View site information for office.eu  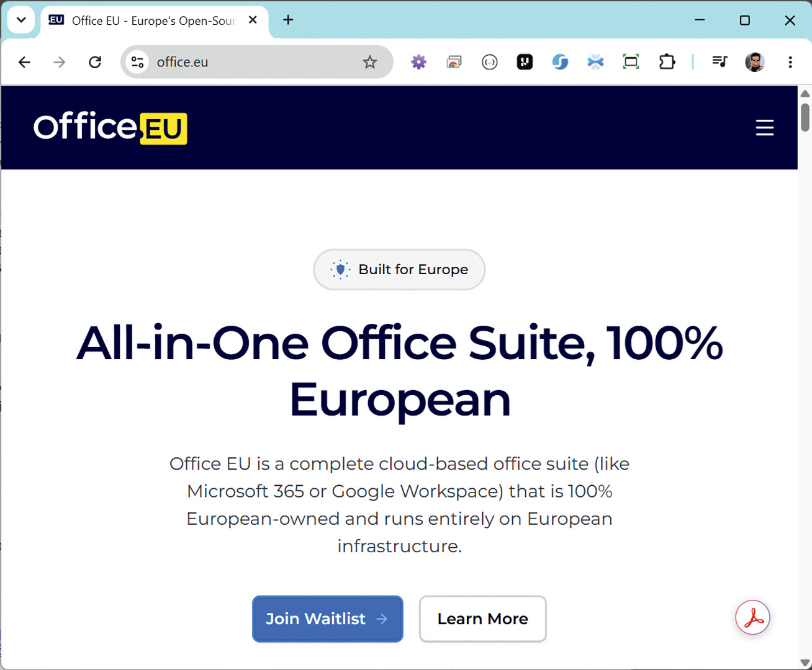(x=137, y=62)
